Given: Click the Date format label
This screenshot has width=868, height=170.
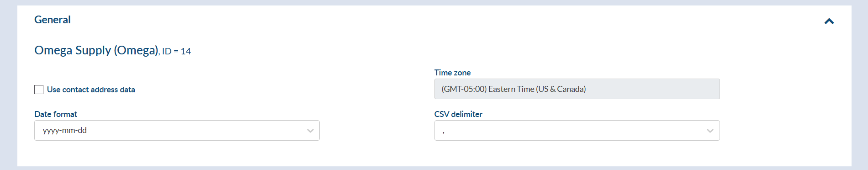Looking at the screenshot, I should click(x=56, y=114).
